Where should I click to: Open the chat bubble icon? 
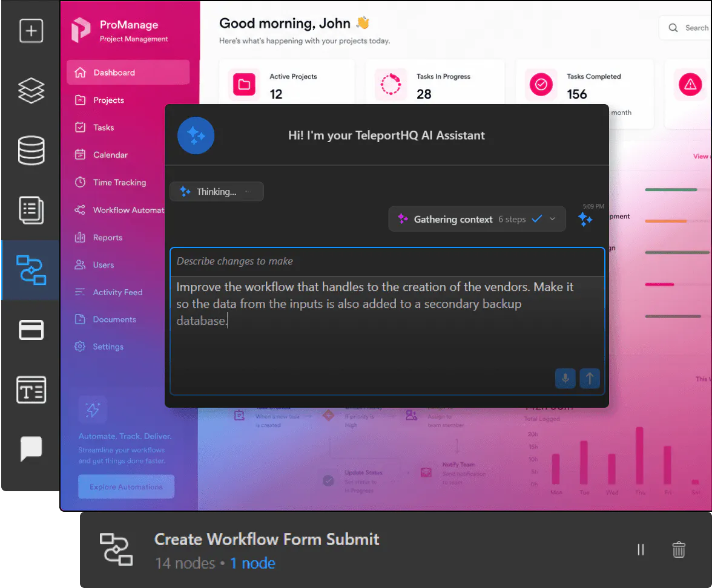pos(31,449)
